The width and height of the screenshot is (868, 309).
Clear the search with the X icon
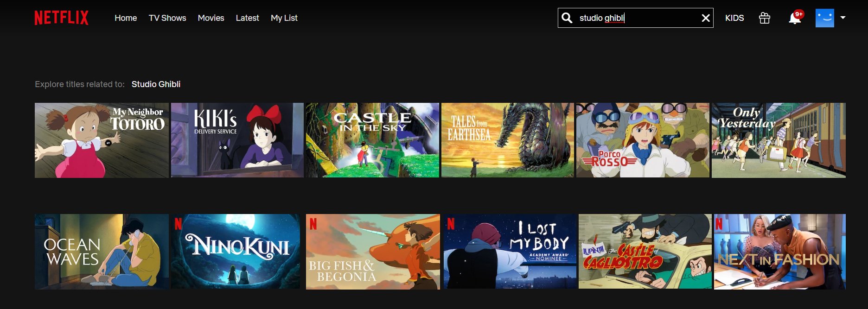pyautogui.click(x=706, y=18)
